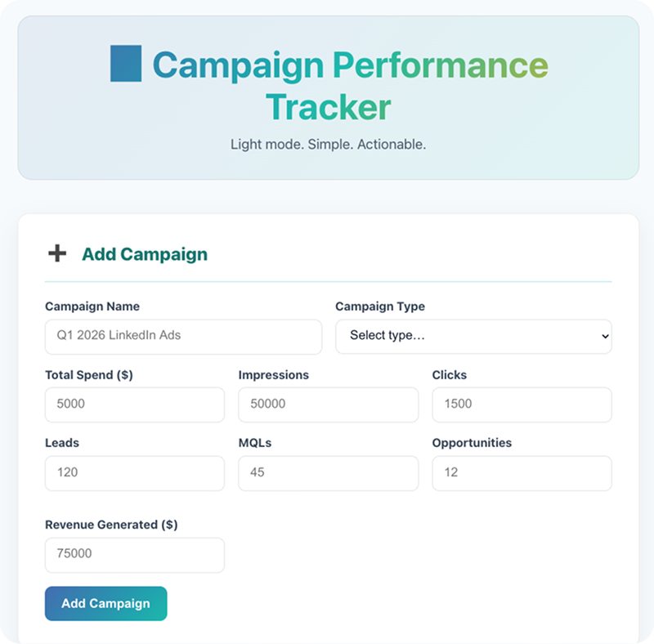This screenshot has height=644, width=654.
Task: Click the Total Spend ($) field
Action: 135,405
